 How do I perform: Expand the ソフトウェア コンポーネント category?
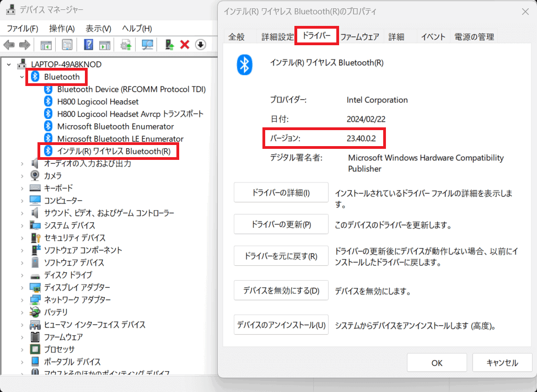click(x=22, y=250)
